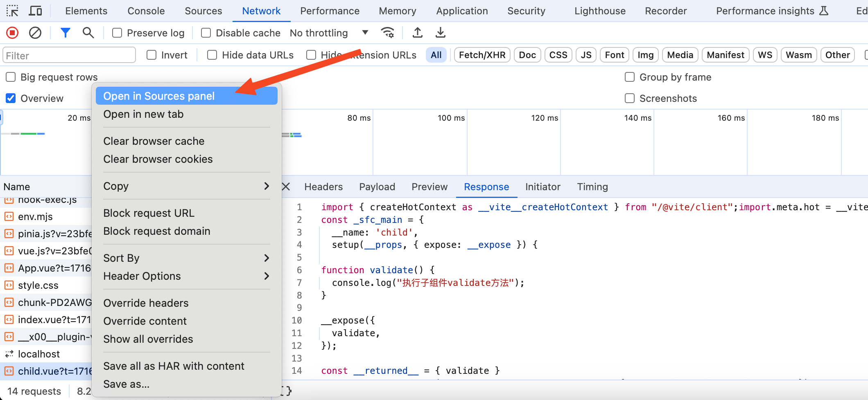The width and height of the screenshot is (868, 400).
Task: Enable Preserve log checkbox
Action: [117, 33]
